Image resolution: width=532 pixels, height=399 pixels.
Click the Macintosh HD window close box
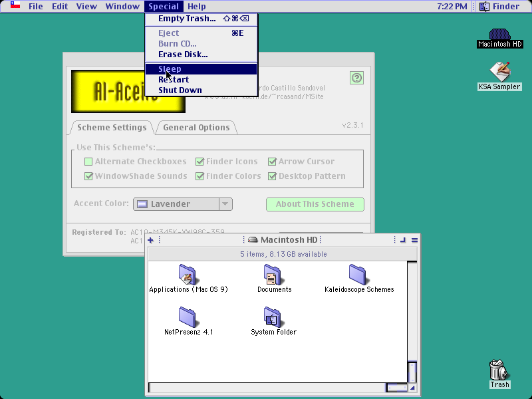151,240
